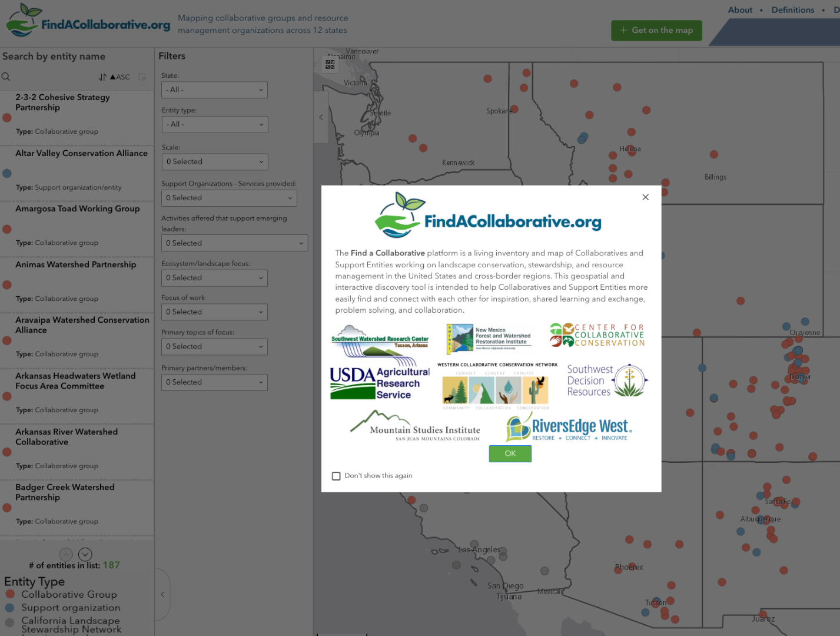Click the entity count number 187

111,565
